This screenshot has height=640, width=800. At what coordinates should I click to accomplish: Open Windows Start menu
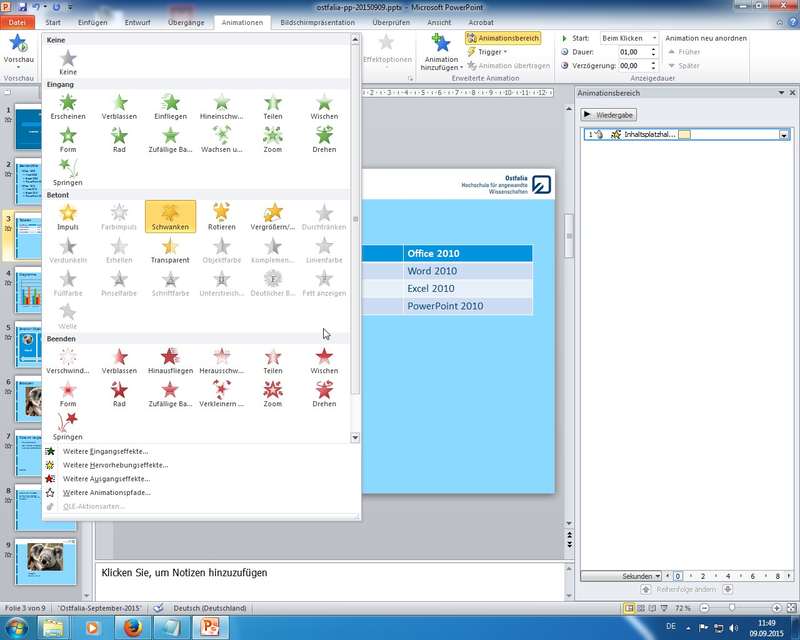coord(15,627)
